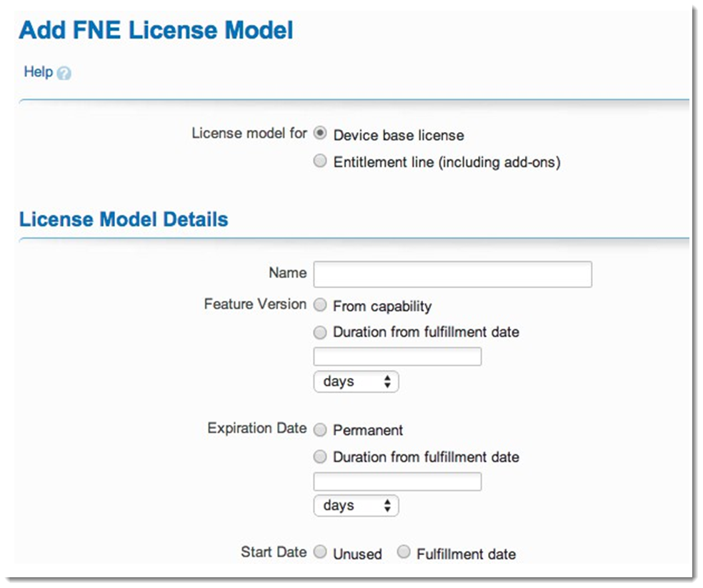Click the Add FNE License Model heading

pos(156,31)
